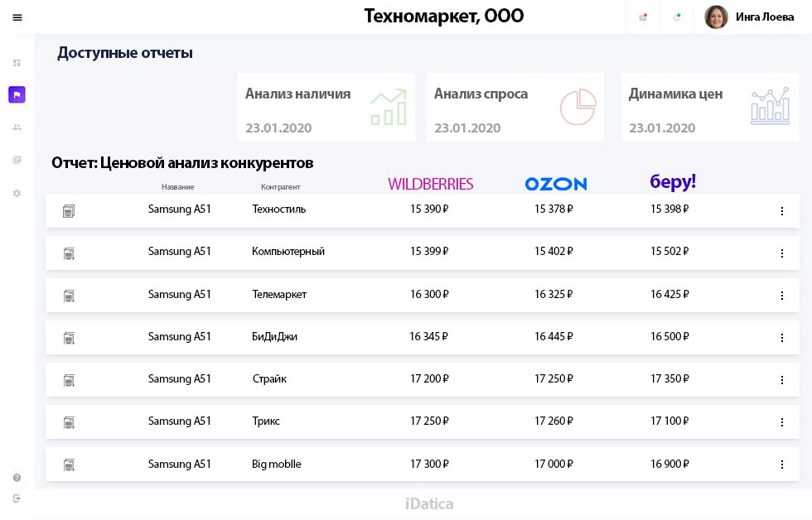The image size is (812, 520).
Task: Click the OZON logo above the price column
Action: [556, 184]
